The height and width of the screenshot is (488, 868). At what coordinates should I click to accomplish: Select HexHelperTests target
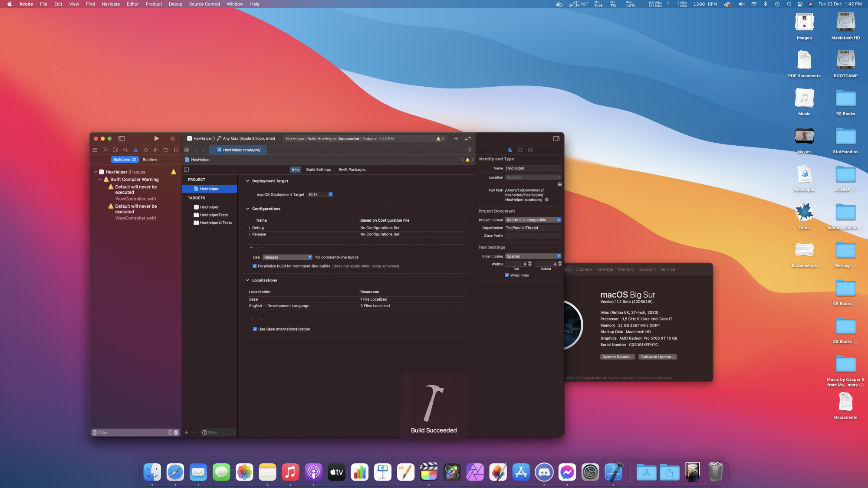(x=210, y=215)
